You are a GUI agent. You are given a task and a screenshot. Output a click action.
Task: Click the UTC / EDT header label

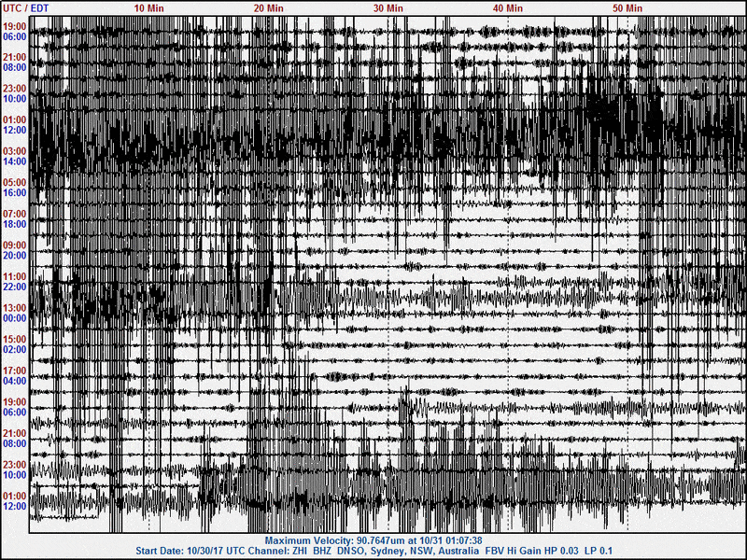(x=27, y=7)
